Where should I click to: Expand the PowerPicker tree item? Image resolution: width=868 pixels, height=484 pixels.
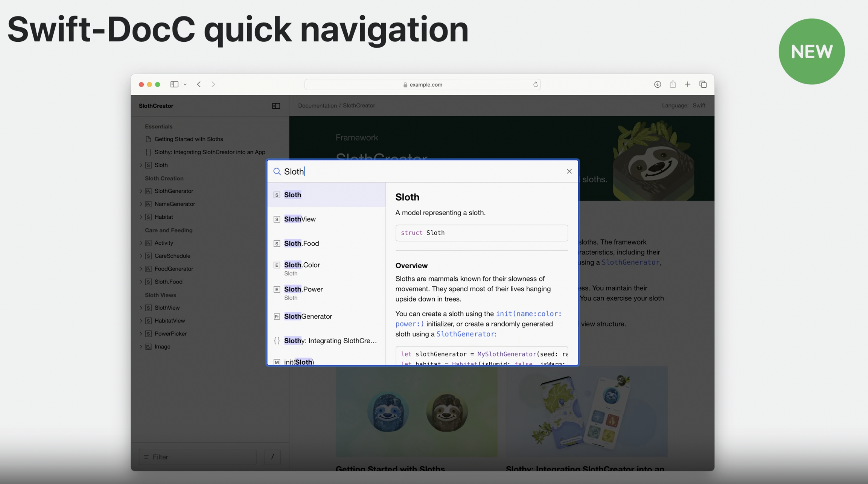click(x=141, y=334)
